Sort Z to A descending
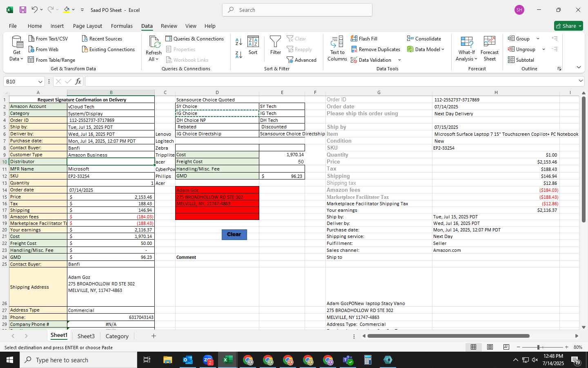This screenshot has width=588, height=368. (239, 54)
